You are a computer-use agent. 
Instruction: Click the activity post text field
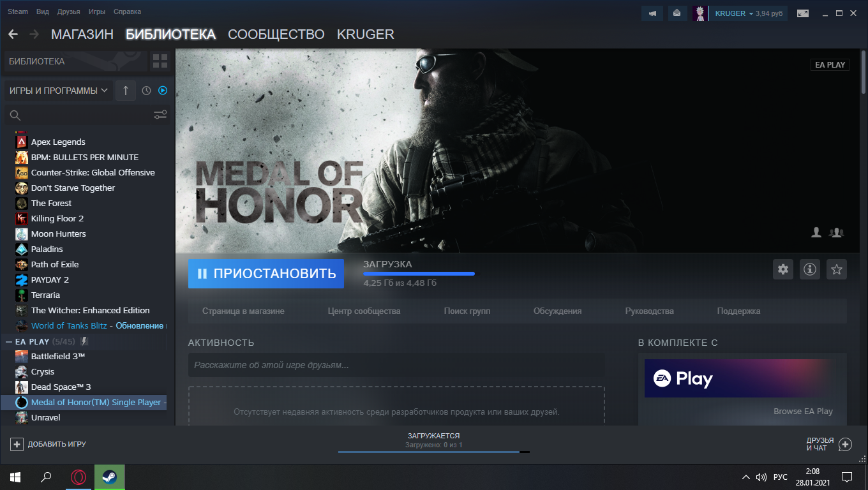[396, 366]
